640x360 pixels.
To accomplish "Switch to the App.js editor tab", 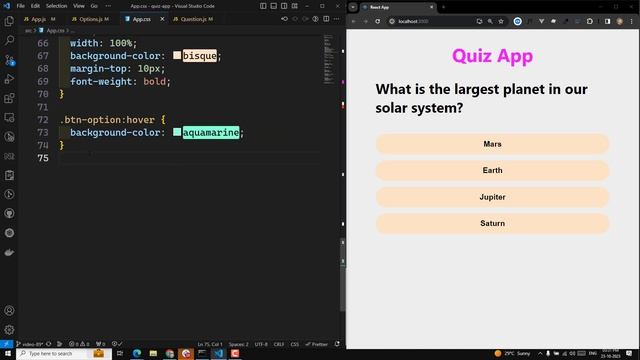I will tap(39, 19).
